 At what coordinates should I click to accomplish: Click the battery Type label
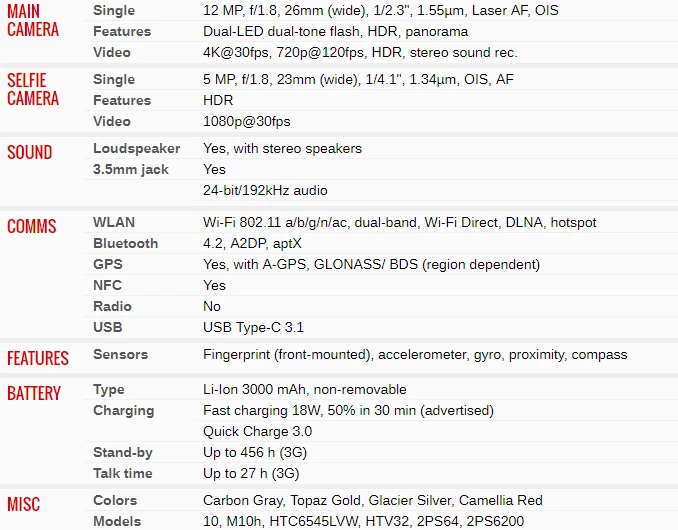109,389
